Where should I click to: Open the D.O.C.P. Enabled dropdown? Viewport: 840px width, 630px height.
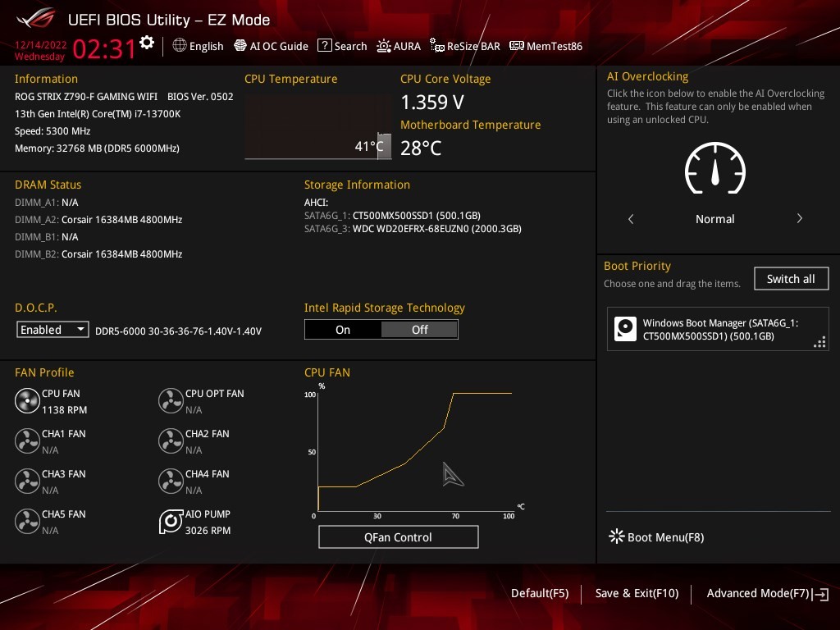52,330
